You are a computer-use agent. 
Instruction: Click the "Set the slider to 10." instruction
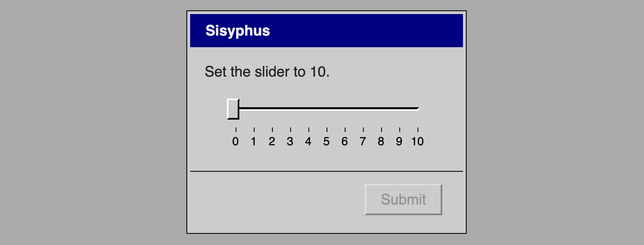(267, 72)
